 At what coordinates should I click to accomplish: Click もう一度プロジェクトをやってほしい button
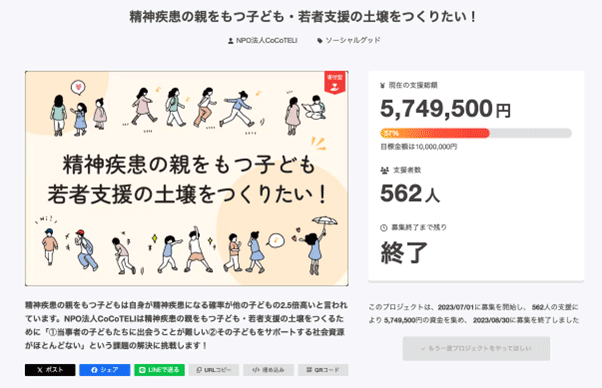pyautogui.click(x=476, y=348)
